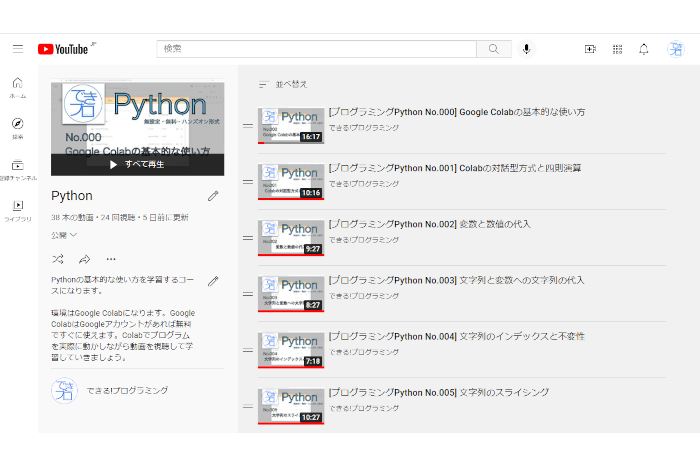Click channel name under No.001 video

point(364,184)
